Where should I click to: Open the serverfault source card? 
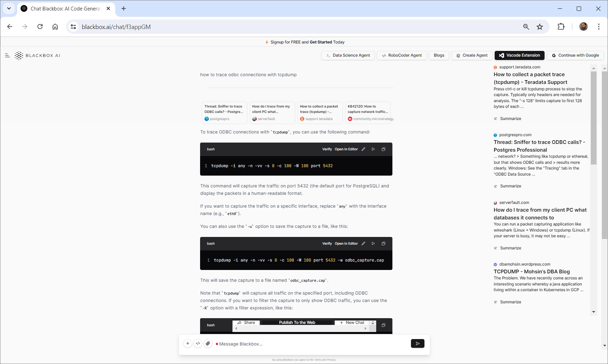272,113
